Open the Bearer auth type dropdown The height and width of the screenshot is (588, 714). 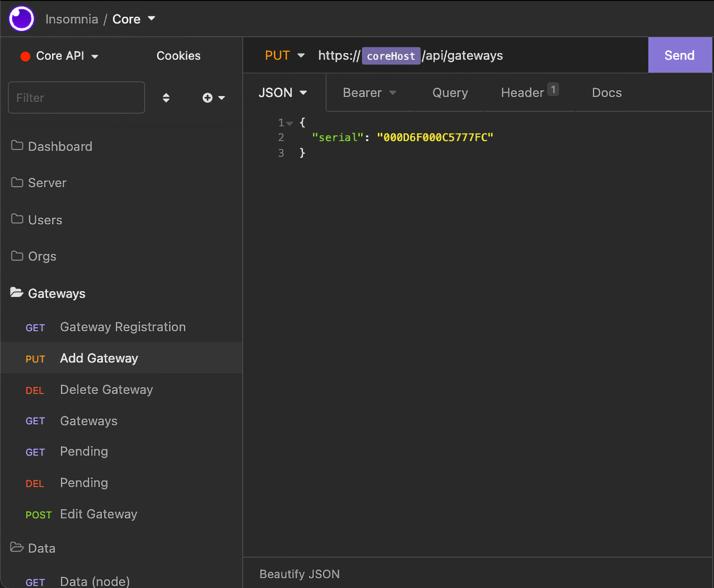[369, 93]
